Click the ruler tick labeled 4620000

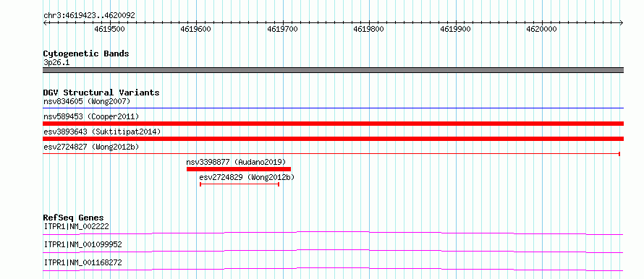(542, 29)
